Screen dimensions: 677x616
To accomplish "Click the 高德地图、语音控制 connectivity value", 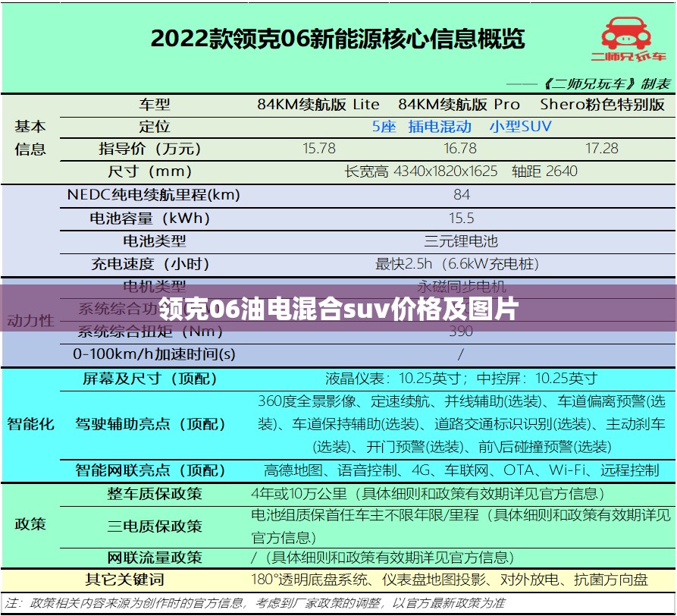I will click(x=331, y=470).
